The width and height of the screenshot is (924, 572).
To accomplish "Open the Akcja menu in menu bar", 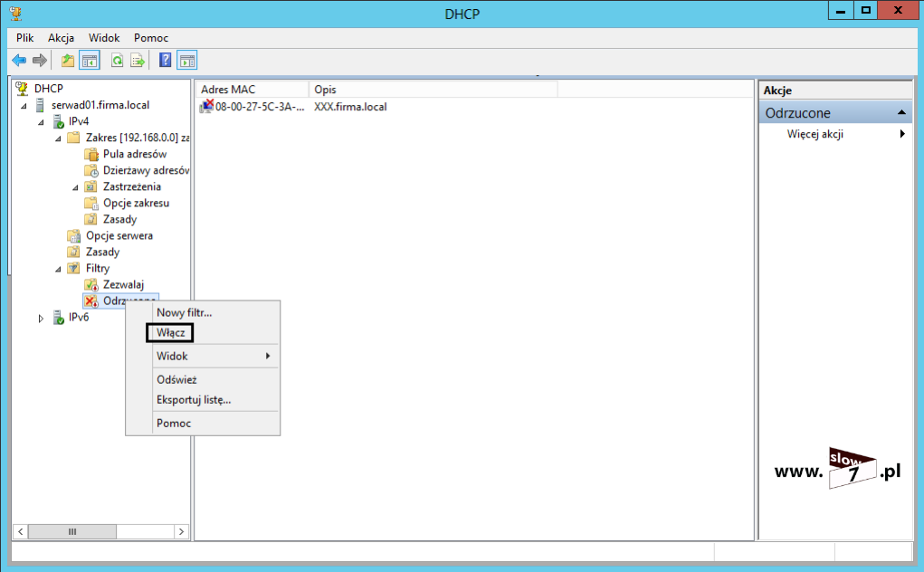I will [x=61, y=38].
